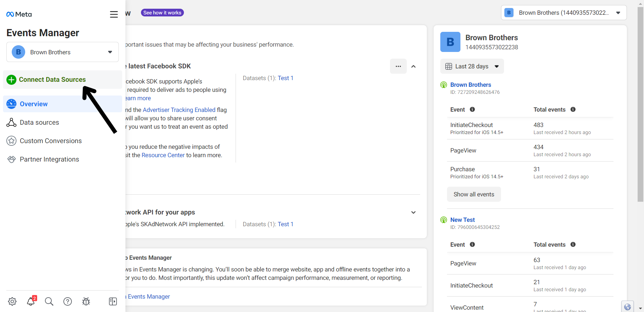The image size is (644, 312).
Task: Open the Test 1 dataset link in the SDK section
Action: (x=285, y=78)
